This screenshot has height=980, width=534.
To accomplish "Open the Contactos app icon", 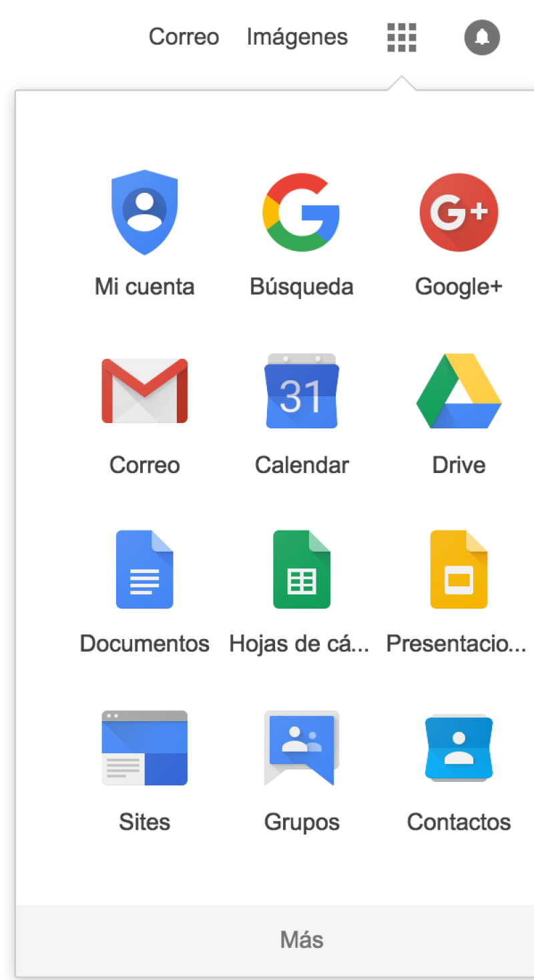I will point(459,748).
